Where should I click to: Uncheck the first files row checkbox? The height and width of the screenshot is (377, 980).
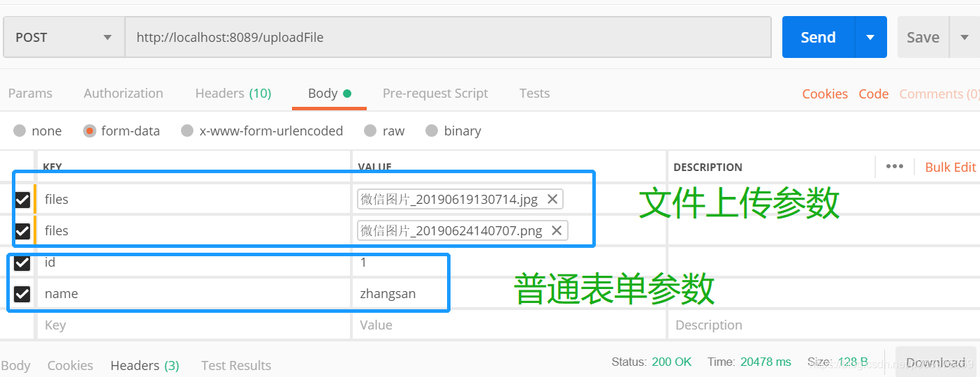tap(22, 200)
